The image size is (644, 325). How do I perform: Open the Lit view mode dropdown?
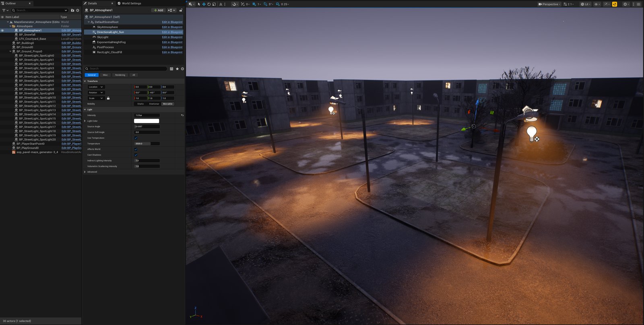[585, 4]
